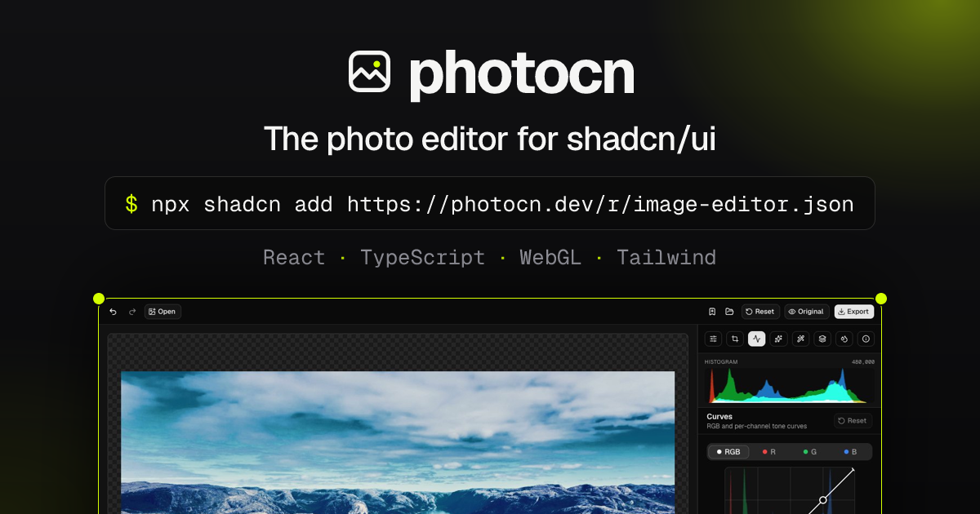Switch to the RGB channel tab
The height and width of the screenshot is (514, 980).
tap(728, 451)
